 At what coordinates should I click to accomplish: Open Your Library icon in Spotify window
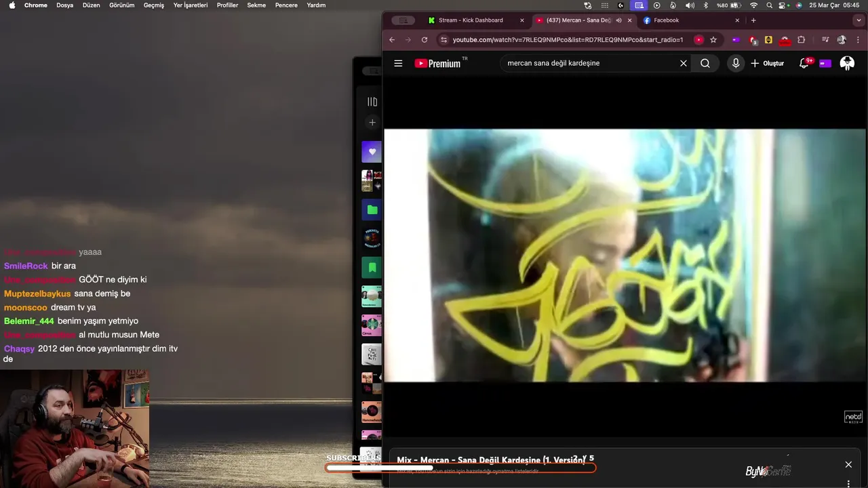(x=372, y=102)
